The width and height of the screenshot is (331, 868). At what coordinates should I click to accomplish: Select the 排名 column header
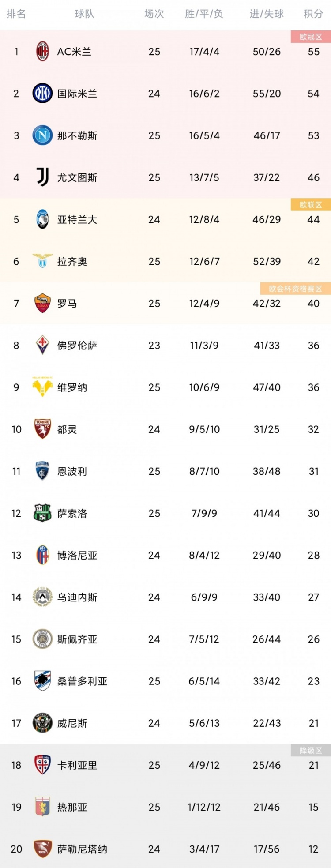click(16, 14)
